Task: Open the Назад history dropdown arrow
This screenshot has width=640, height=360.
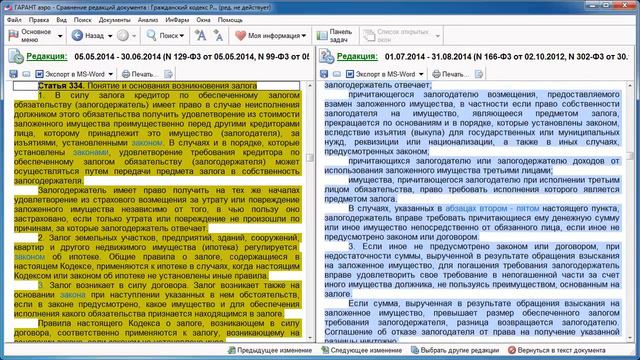Action: click(110, 36)
